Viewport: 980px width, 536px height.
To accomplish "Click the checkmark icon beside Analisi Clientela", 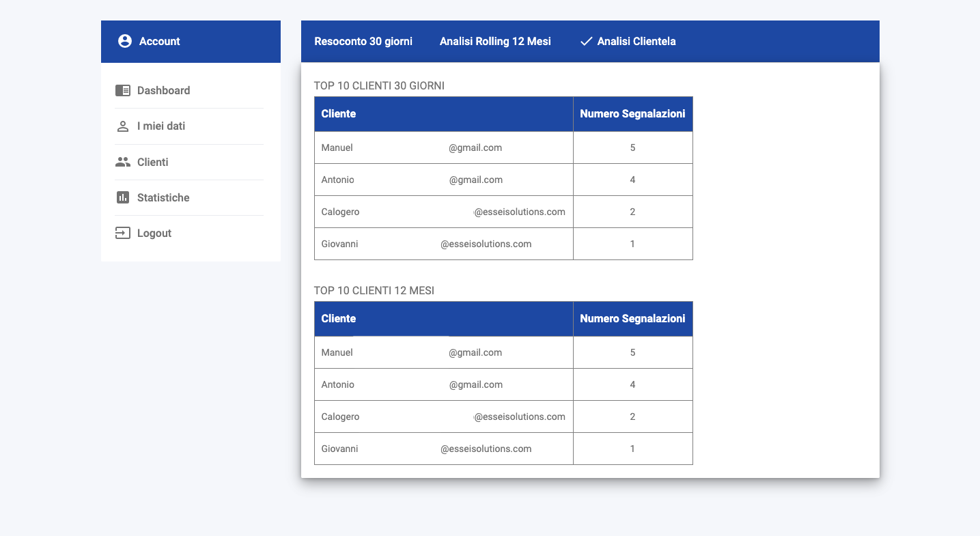I will point(586,41).
